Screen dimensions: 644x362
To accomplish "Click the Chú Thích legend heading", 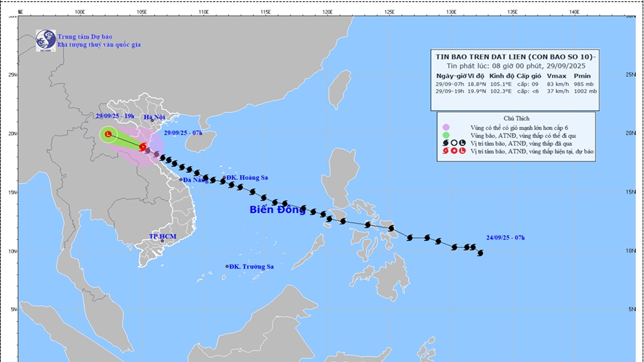I will coord(515,118).
